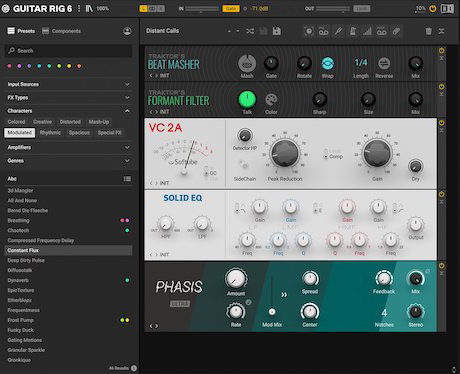
Task: Toggle the Beat Masher Reverse button
Action: coord(384,63)
